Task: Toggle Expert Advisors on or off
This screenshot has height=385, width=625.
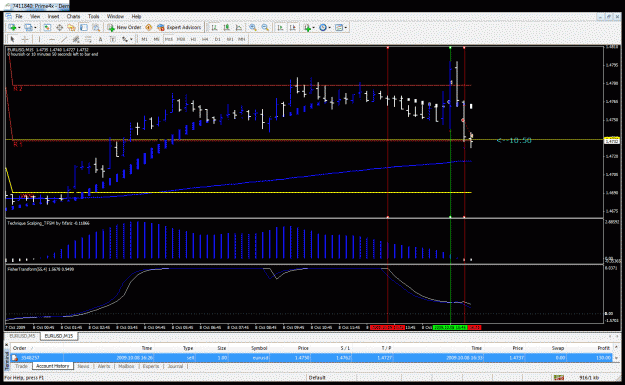Action: 180,27
